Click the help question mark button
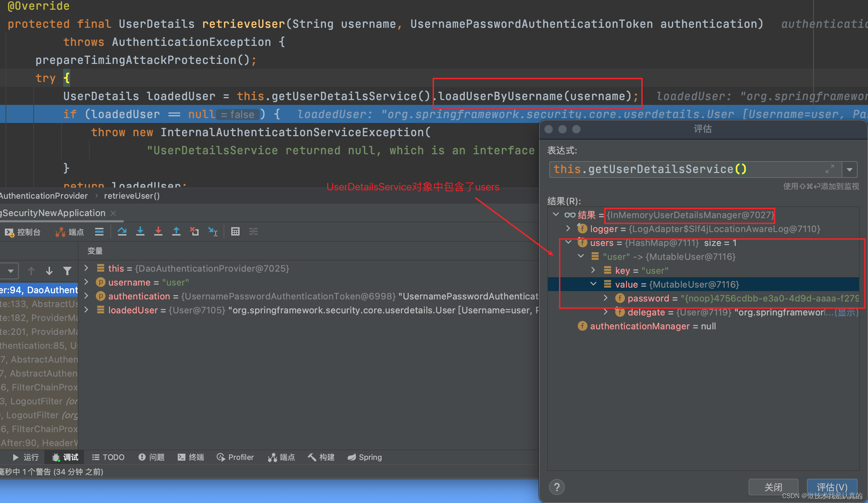 [x=557, y=487]
